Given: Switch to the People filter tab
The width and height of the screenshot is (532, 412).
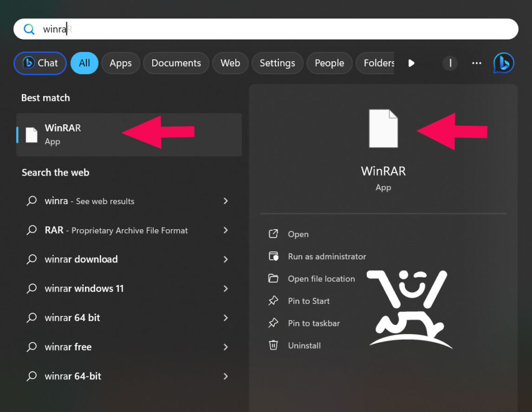Looking at the screenshot, I should click(329, 63).
